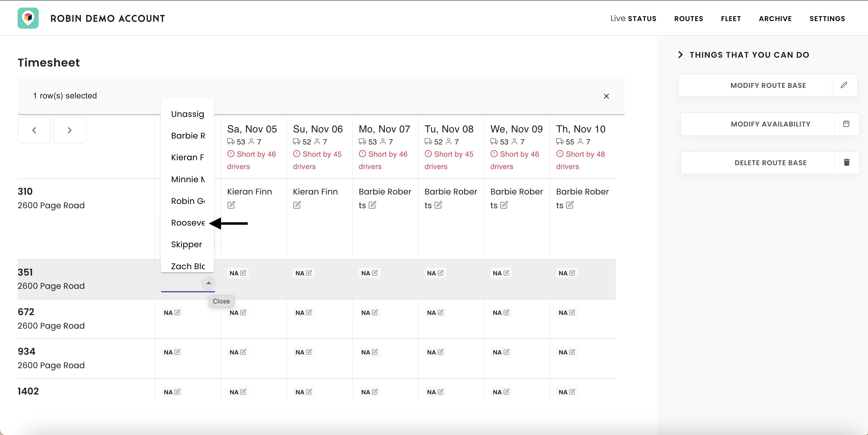Go to next week with right chevron
Screen dimensions: 868x435
(x=70, y=130)
